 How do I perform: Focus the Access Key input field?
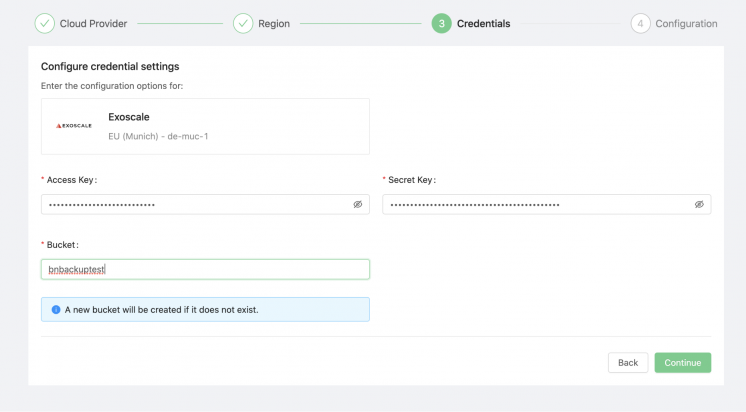pyautogui.click(x=195, y=204)
